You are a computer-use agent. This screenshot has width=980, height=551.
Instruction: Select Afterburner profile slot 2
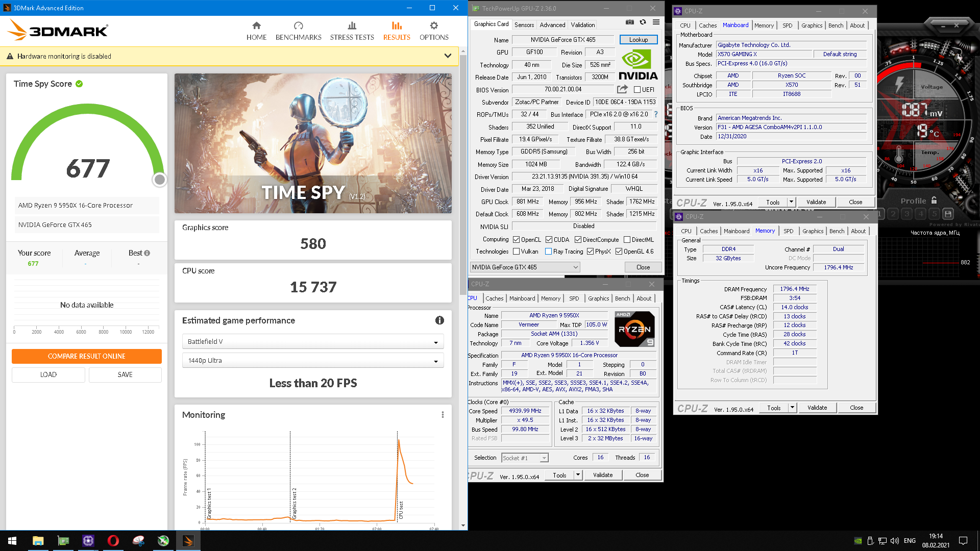pos(893,214)
